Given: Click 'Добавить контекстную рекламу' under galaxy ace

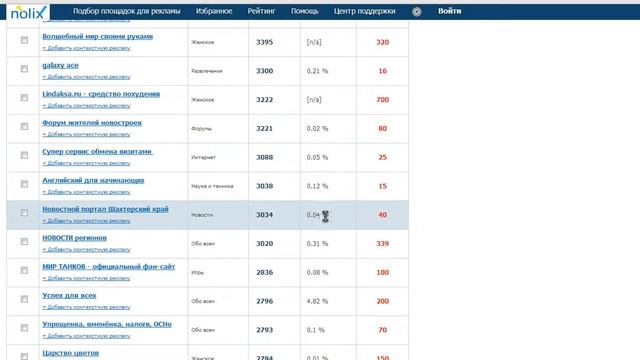Looking at the screenshot, I should [x=87, y=77].
